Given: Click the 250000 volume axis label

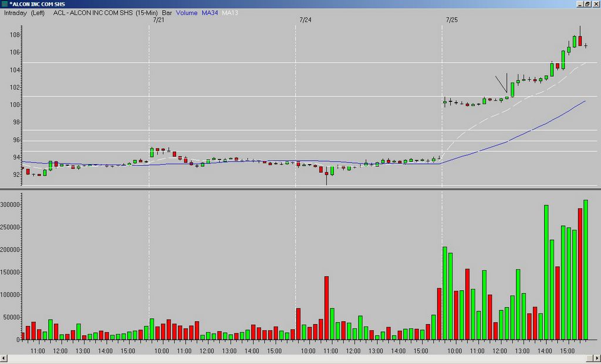Looking at the screenshot, I should (x=10, y=227).
